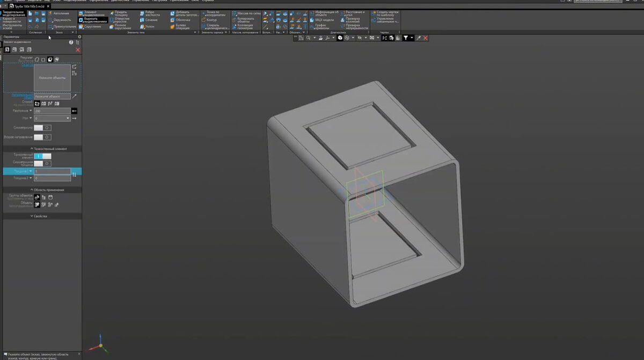Switch to Каркас и поверхности toolset
Viewport: 644px width, 360px height.
point(12,20)
